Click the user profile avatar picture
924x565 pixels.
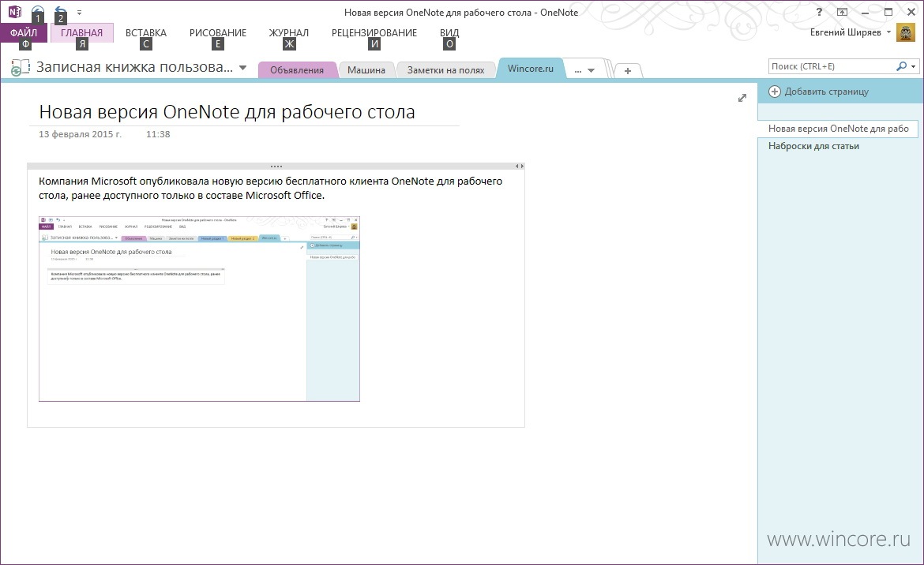(906, 32)
